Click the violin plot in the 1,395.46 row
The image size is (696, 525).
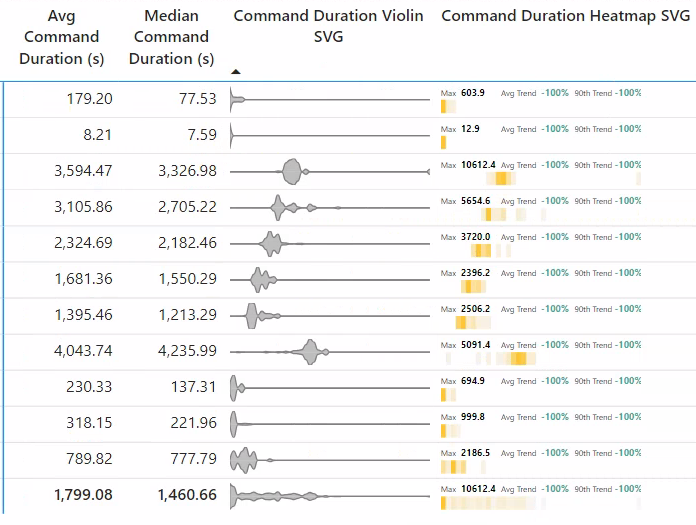[253, 316]
